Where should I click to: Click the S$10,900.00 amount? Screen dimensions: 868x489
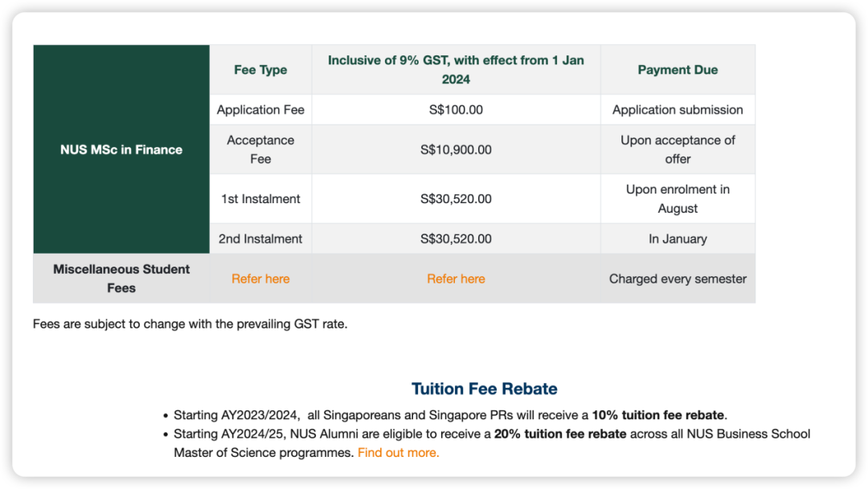tap(456, 149)
